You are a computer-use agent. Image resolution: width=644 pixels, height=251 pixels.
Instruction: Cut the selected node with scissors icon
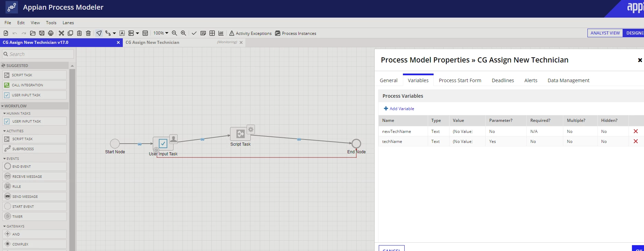point(61,33)
